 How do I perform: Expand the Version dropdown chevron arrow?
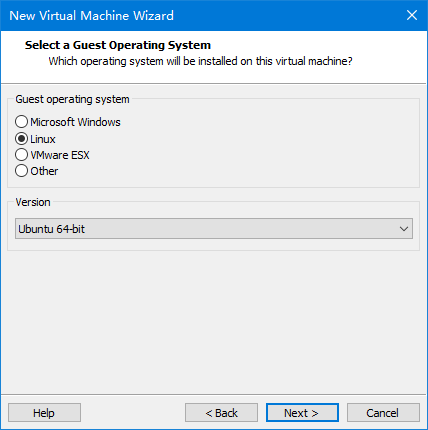click(404, 229)
